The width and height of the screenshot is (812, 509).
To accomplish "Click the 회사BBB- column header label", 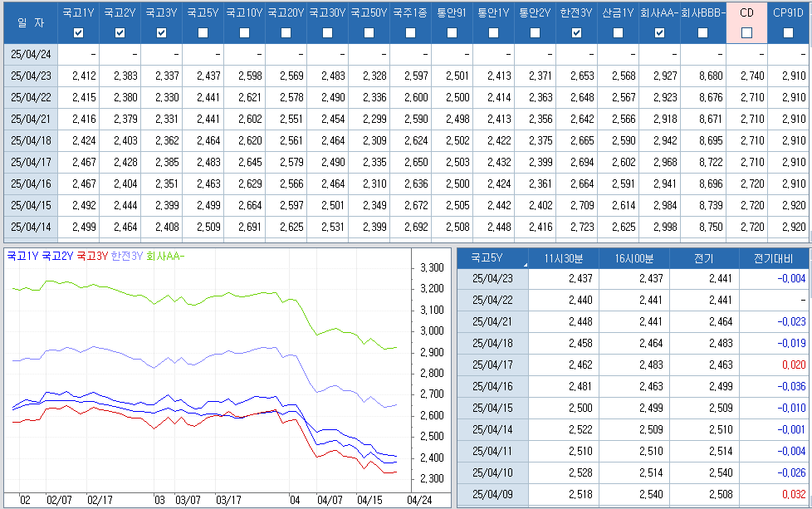I will [703, 13].
